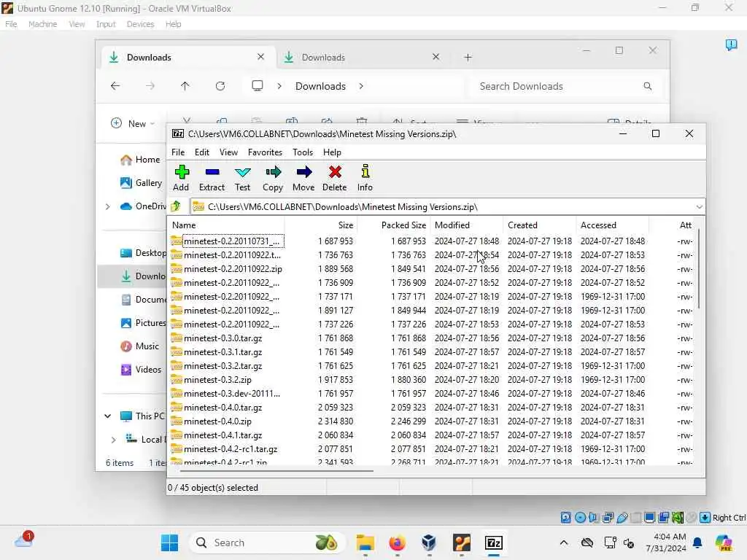Select minetest-0.2.20110922.zip file row
This screenshot has height=560, width=747.
click(431, 269)
